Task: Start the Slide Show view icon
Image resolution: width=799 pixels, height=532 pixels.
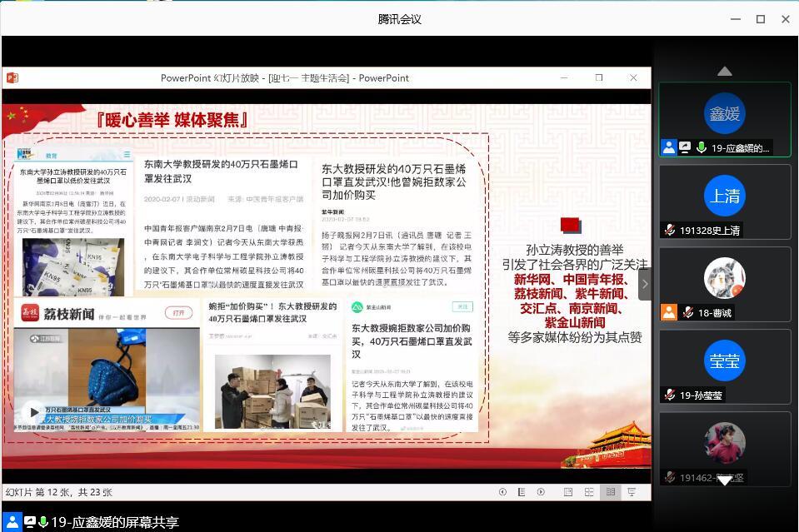Action: coord(632,492)
